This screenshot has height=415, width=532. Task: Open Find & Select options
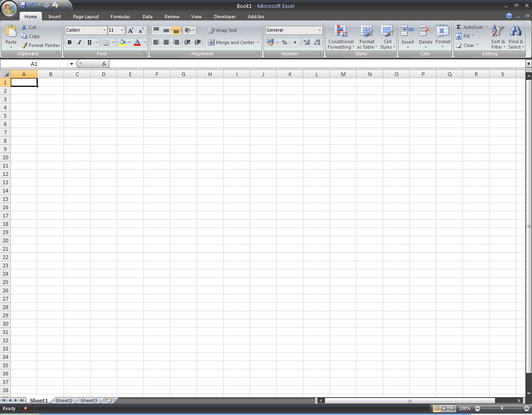point(516,37)
